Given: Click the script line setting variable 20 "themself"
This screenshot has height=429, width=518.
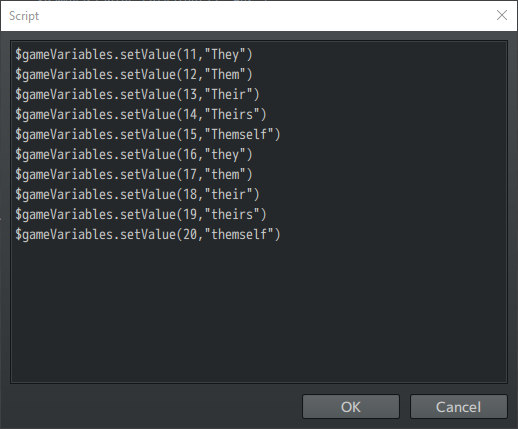Looking at the screenshot, I should (x=148, y=234).
